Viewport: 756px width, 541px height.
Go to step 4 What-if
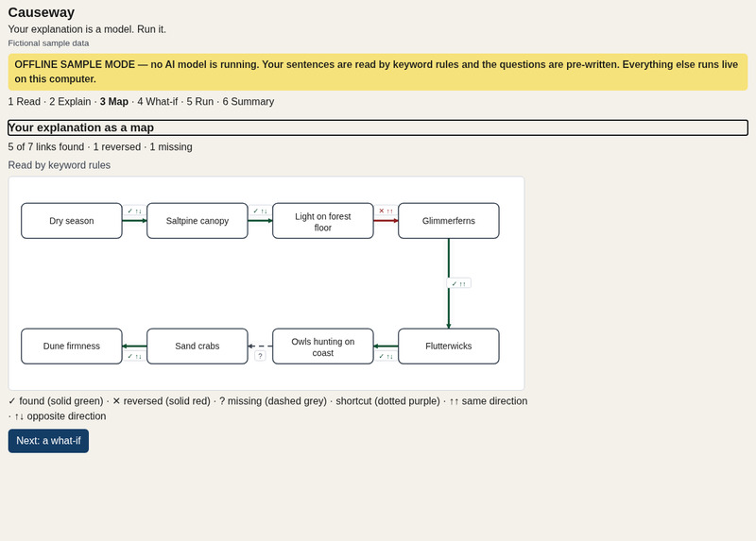point(158,102)
